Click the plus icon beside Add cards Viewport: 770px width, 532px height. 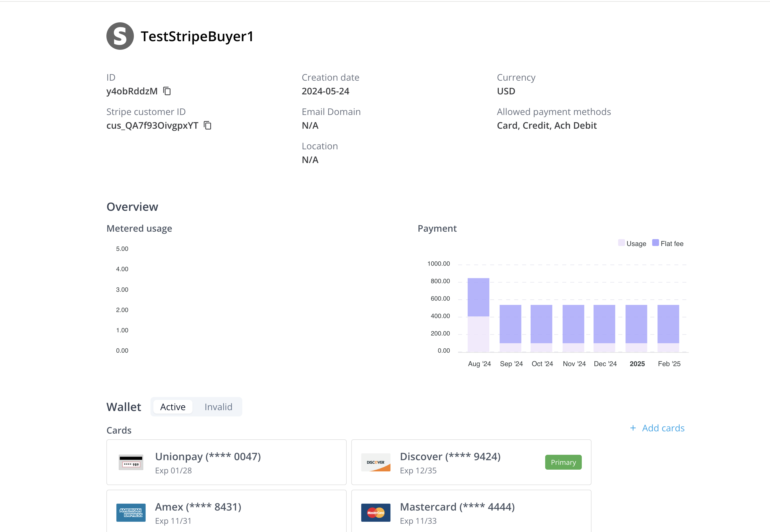pyautogui.click(x=633, y=428)
